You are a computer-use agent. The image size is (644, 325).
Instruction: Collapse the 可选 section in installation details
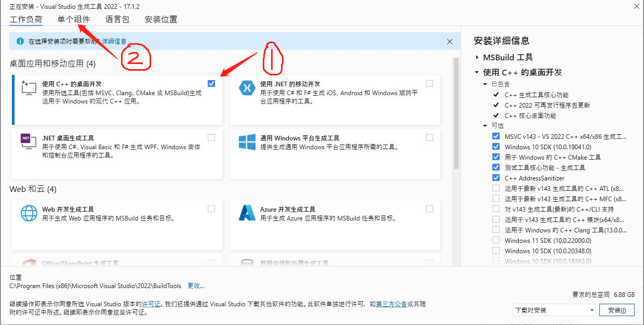485,125
